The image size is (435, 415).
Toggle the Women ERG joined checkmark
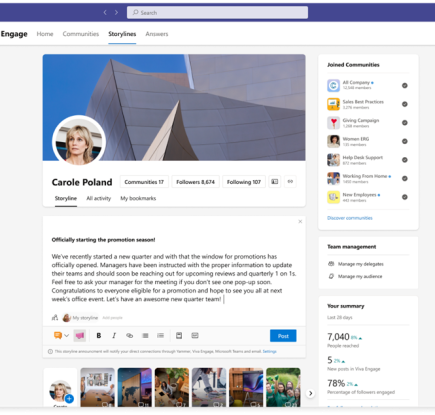(x=405, y=141)
